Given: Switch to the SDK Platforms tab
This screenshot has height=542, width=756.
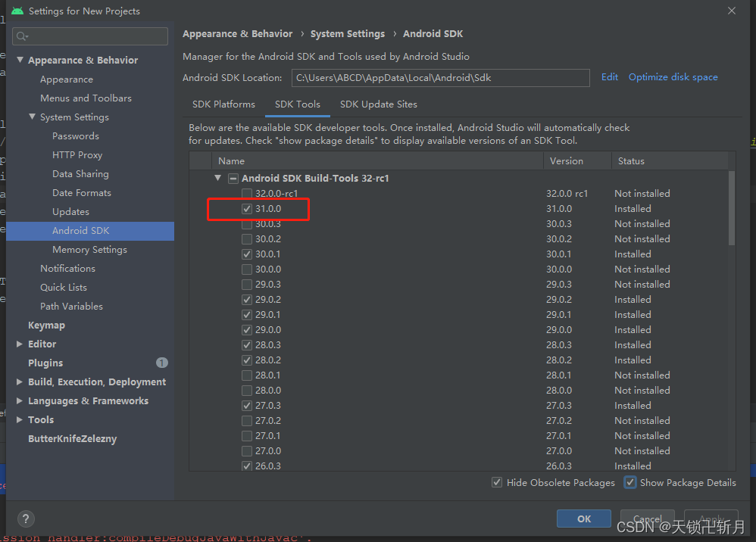Looking at the screenshot, I should click(x=223, y=104).
